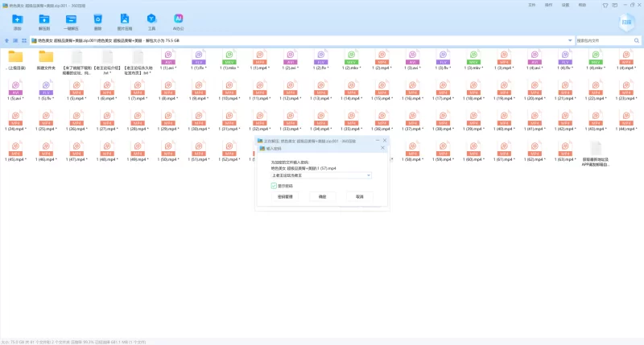Launch the AI办公 toolbar icon

178,21
